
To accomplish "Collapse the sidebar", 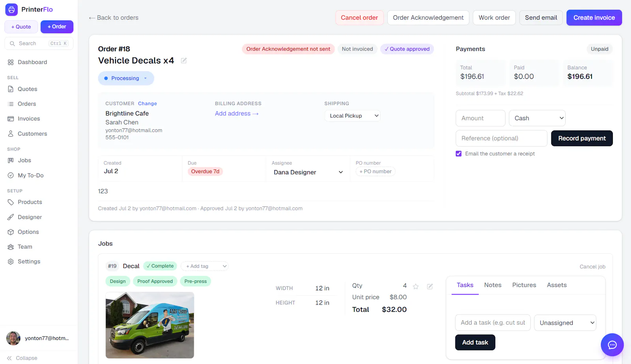I will pos(22,358).
